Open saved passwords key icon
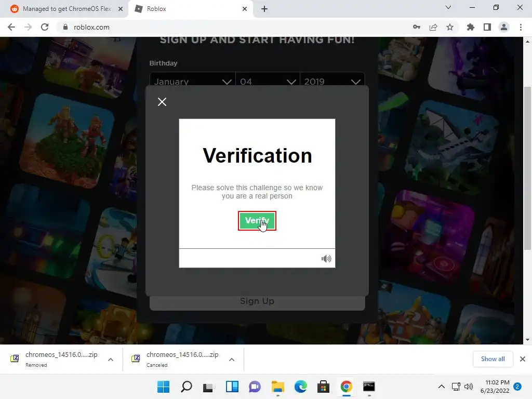Viewport: 532px width, 399px height. (x=417, y=27)
